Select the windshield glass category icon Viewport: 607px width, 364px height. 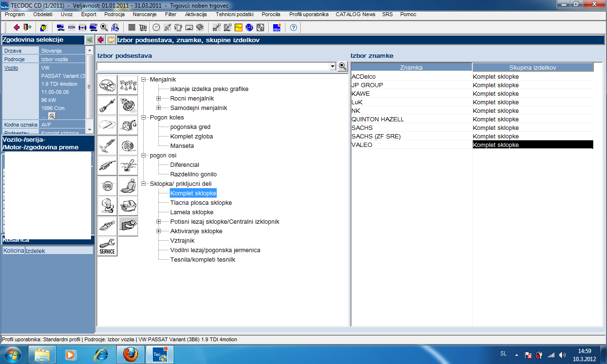(107, 125)
